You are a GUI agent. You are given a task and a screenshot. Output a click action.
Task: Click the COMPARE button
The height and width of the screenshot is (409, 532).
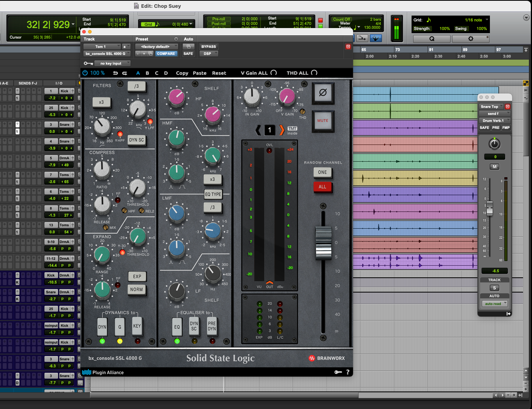pos(166,54)
